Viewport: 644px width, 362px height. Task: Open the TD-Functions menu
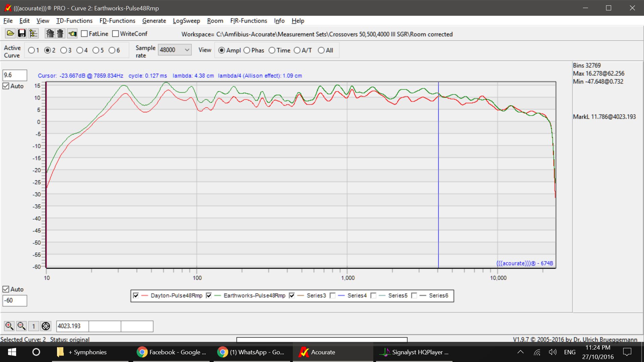point(74,21)
